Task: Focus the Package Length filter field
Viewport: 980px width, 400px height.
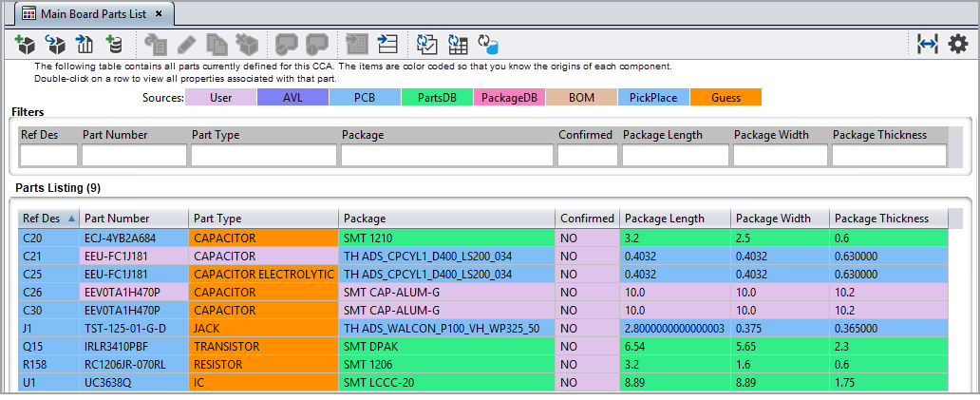Action: click(675, 155)
